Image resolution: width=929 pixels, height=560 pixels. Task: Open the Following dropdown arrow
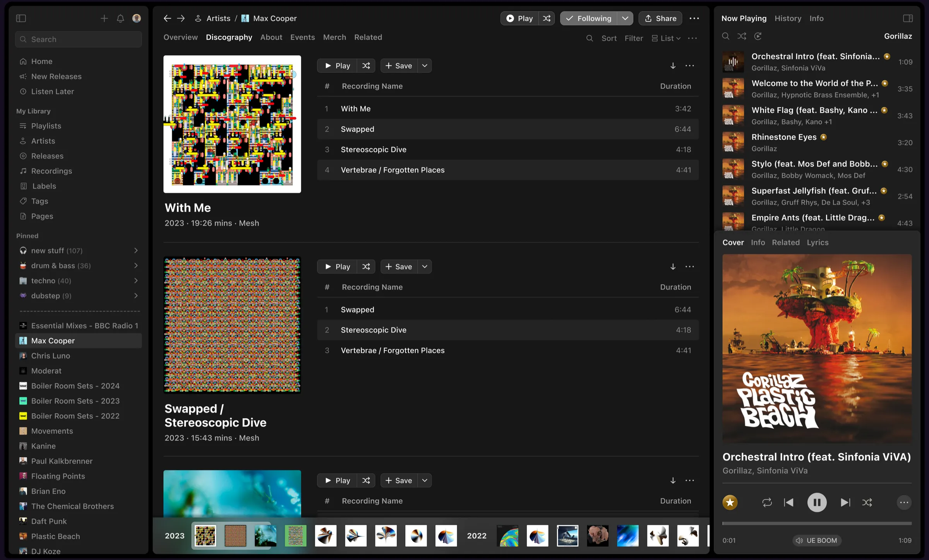pos(625,18)
